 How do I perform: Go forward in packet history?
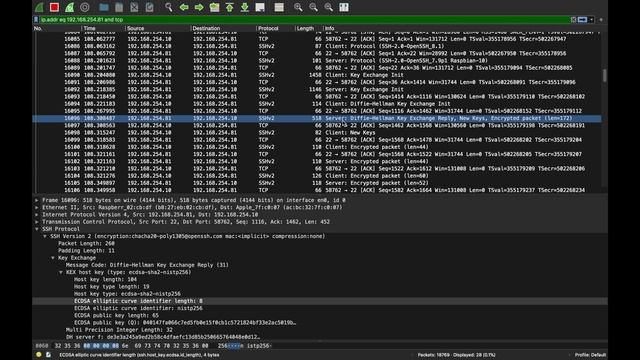coord(199,7)
